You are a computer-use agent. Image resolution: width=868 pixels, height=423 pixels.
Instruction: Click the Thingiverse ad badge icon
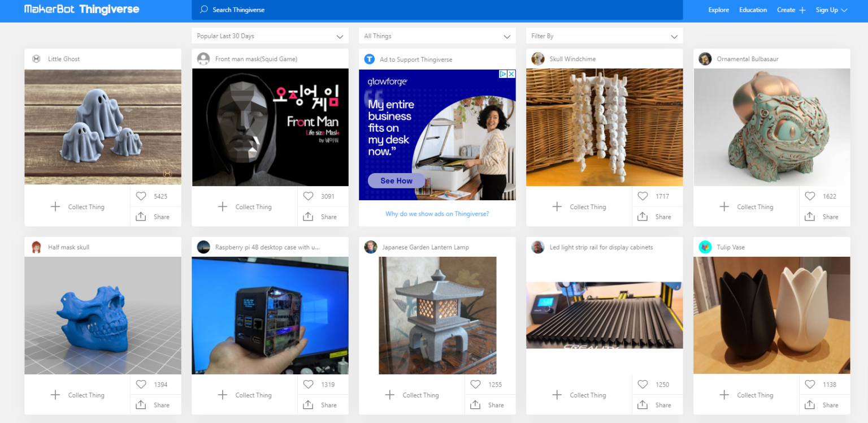click(369, 59)
